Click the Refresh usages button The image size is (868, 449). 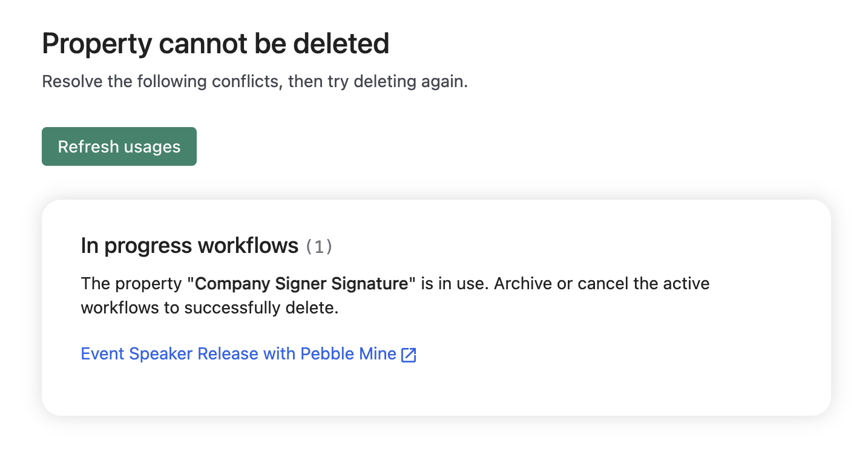coord(119,146)
